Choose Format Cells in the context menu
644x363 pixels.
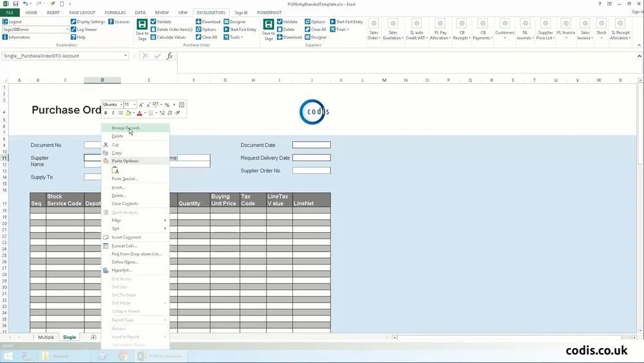[x=135, y=246]
